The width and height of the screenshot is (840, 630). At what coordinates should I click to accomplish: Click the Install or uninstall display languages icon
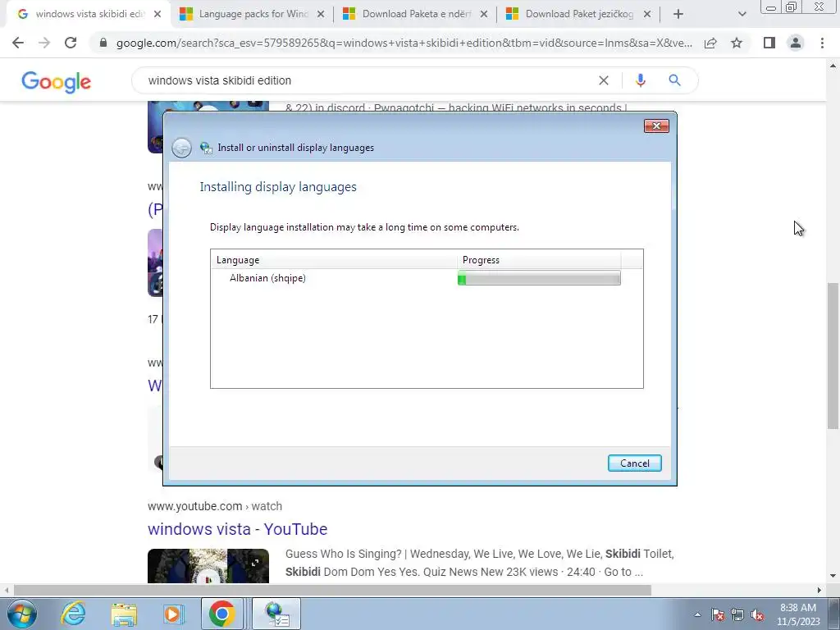point(206,148)
